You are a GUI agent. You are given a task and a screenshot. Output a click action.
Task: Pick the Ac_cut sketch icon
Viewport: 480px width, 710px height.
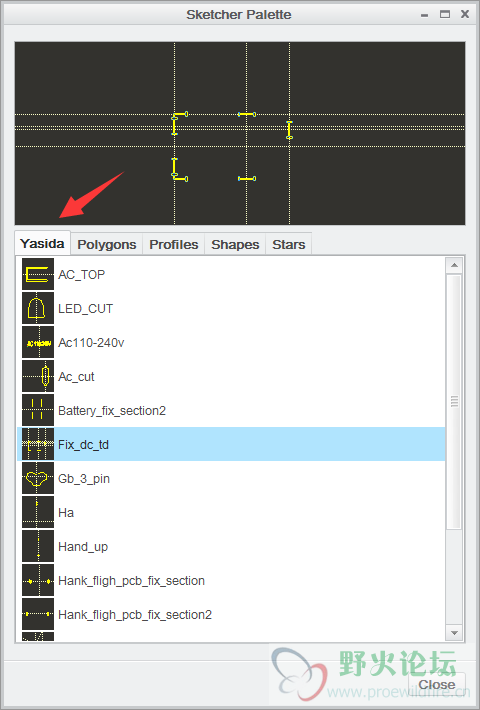tap(38, 376)
